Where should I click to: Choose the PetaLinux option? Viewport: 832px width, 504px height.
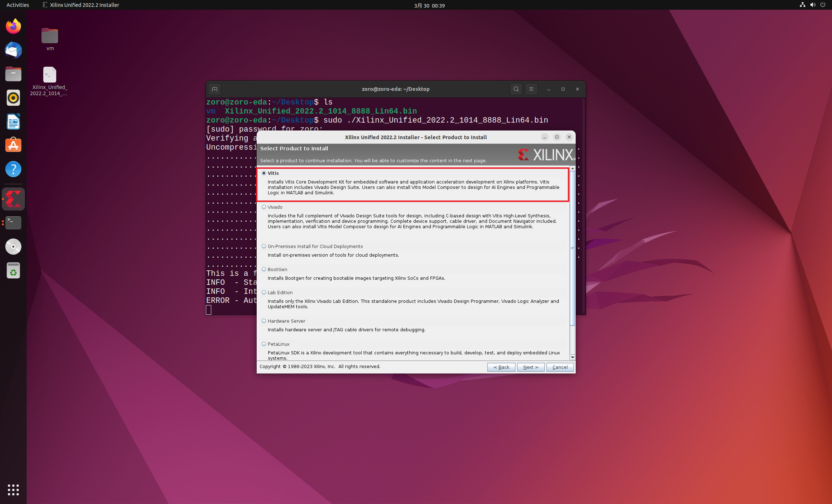click(x=264, y=344)
